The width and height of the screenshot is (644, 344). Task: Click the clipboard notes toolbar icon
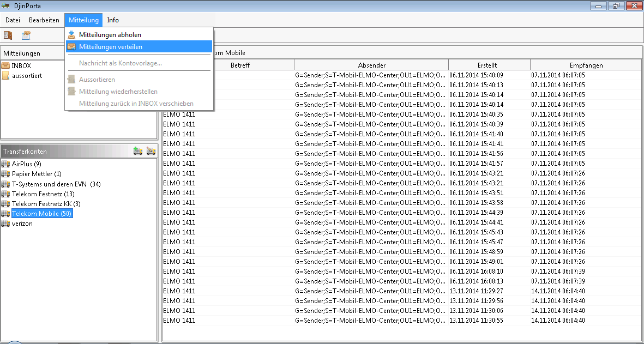tap(26, 35)
